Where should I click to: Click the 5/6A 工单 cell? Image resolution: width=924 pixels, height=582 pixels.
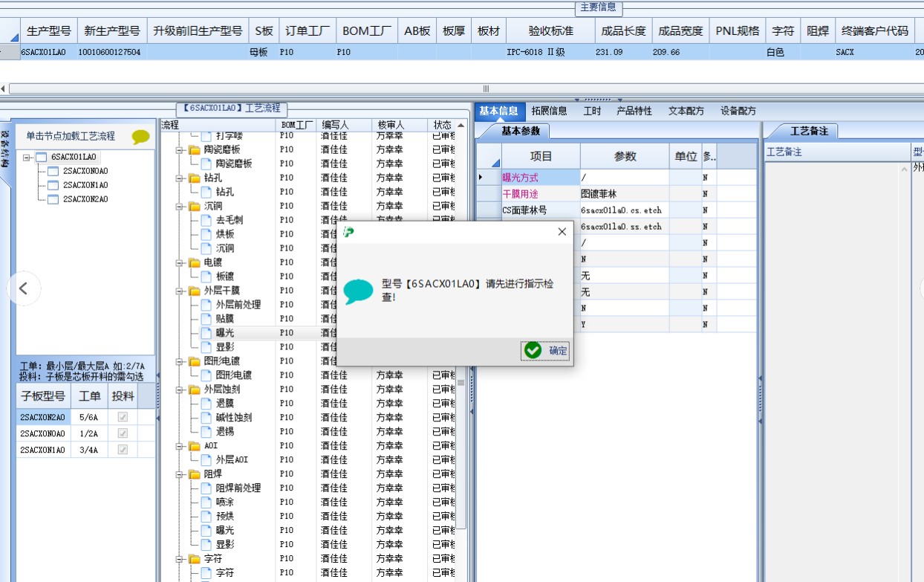tap(89, 418)
